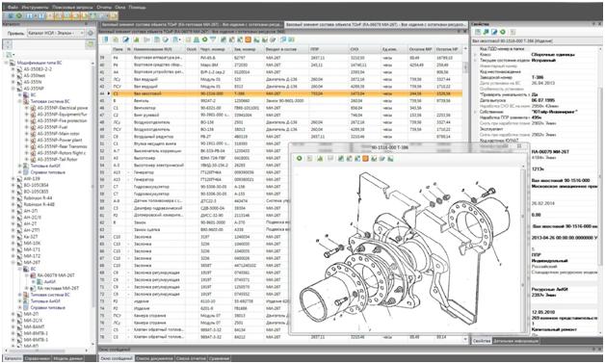605x364 pixels.
Task: Switch to the Список отчетов tab
Action: tap(192, 358)
